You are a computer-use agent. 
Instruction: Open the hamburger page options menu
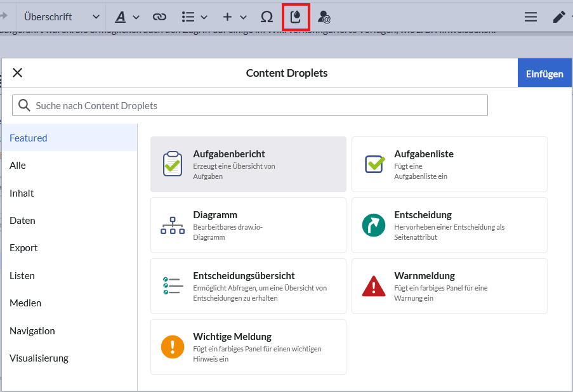[x=530, y=17]
